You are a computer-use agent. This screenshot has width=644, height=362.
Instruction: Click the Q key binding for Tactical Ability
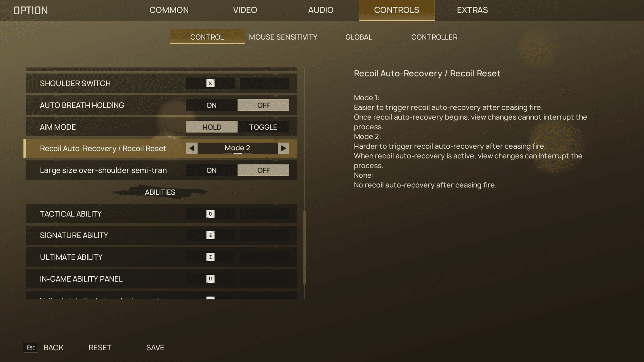210,214
